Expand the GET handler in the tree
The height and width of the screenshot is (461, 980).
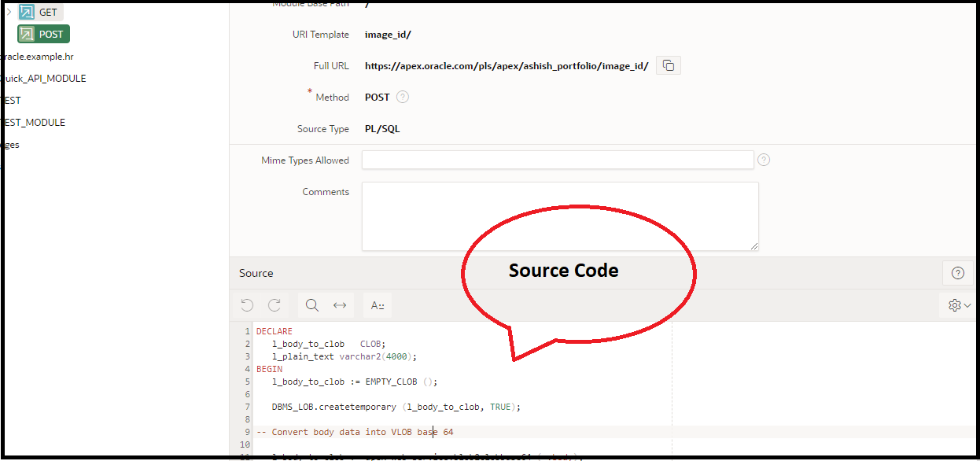pyautogui.click(x=8, y=12)
